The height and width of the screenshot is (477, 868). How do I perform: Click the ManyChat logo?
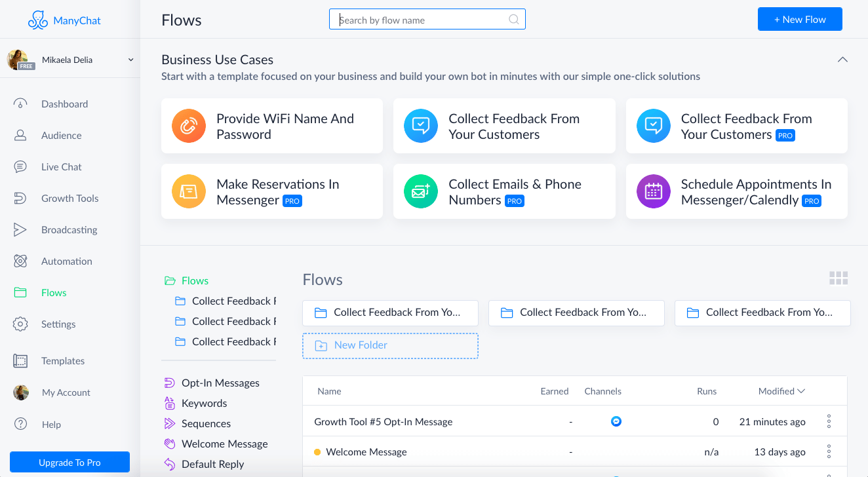pos(64,20)
